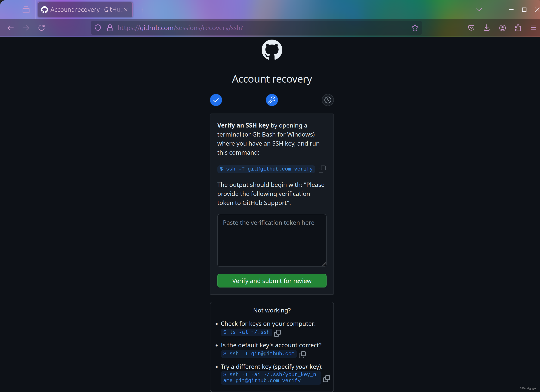
Task: Show the tracking protection shield panel
Action: click(x=98, y=28)
